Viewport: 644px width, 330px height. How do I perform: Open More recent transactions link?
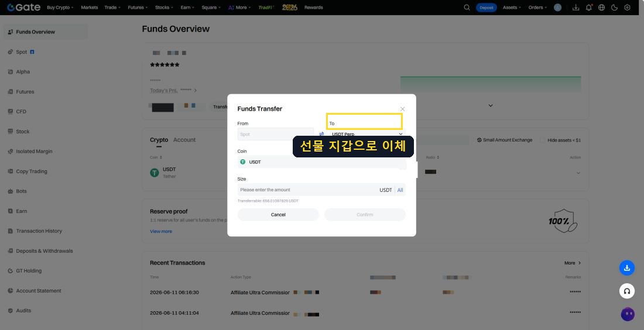573,263
